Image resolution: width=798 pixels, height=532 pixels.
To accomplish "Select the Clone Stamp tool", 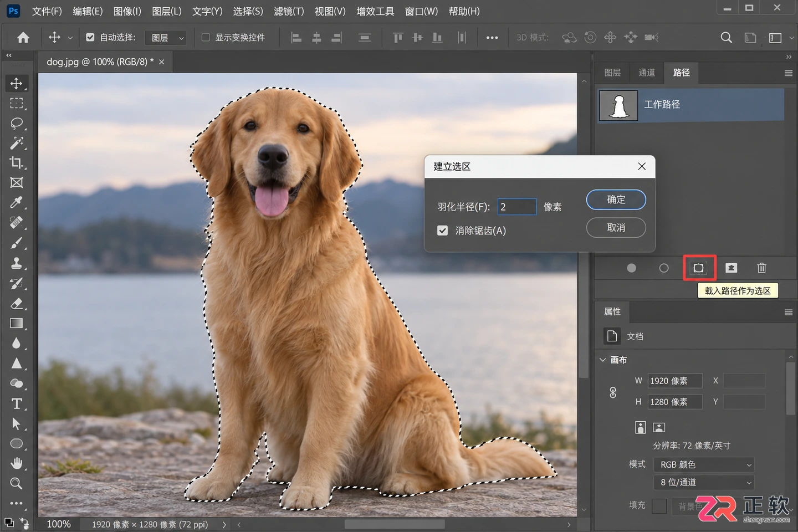I will pyautogui.click(x=16, y=263).
